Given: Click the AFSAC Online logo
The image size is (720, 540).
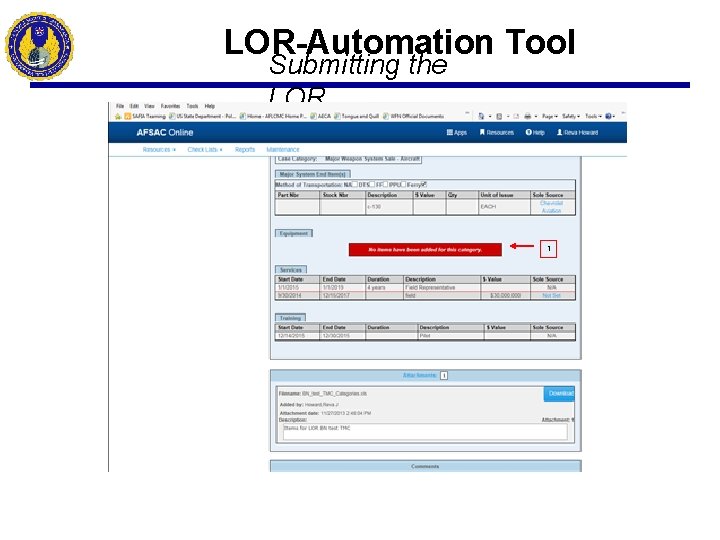Looking at the screenshot, I should click(164, 132).
